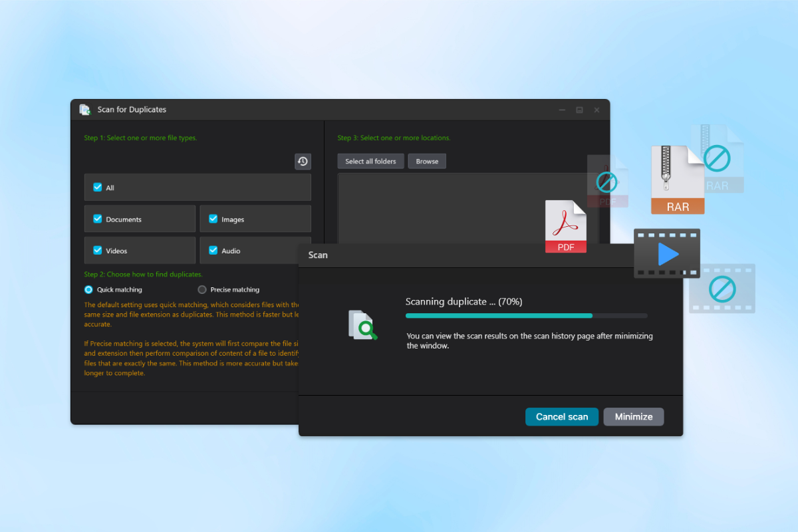
Task: Click the faded blocked video film icon
Action: [x=722, y=289]
